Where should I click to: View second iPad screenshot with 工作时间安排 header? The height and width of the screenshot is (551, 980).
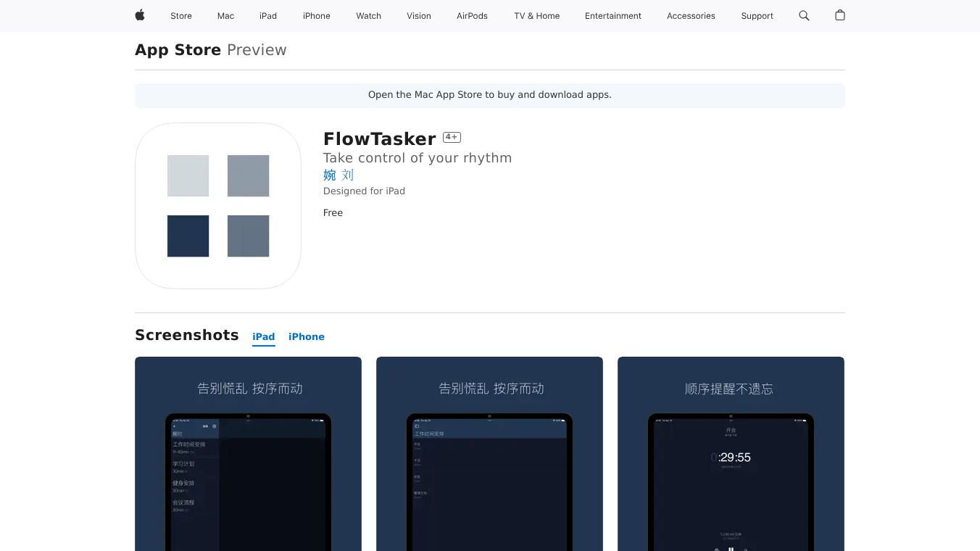489,454
